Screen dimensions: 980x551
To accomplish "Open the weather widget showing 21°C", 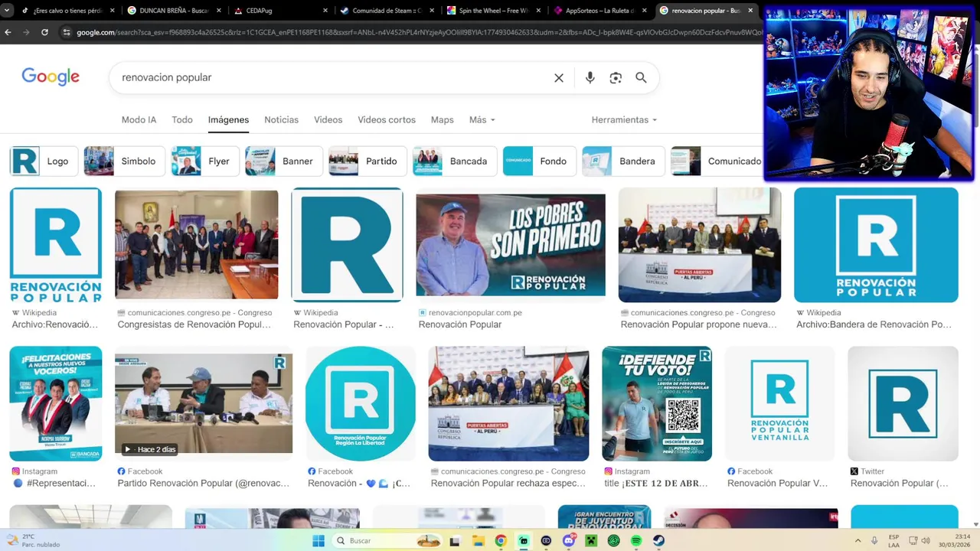I will click(34, 541).
